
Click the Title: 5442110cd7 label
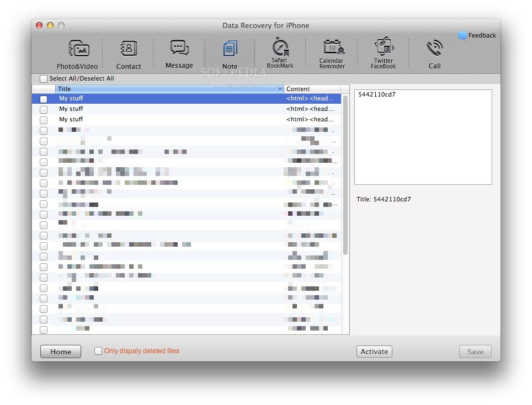pos(384,199)
